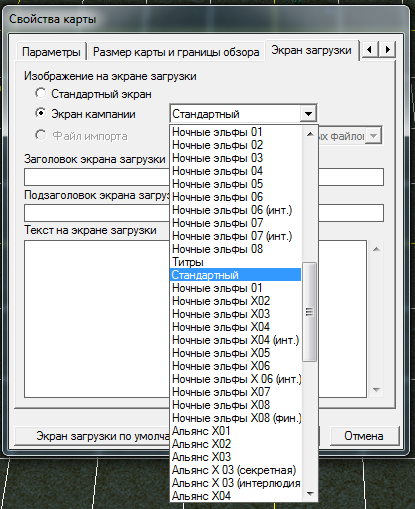This screenshot has height=509, width=415.
Task: Select 'Ночные эльфы 07 (инт.)' entry
Action: (x=236, y=236)
